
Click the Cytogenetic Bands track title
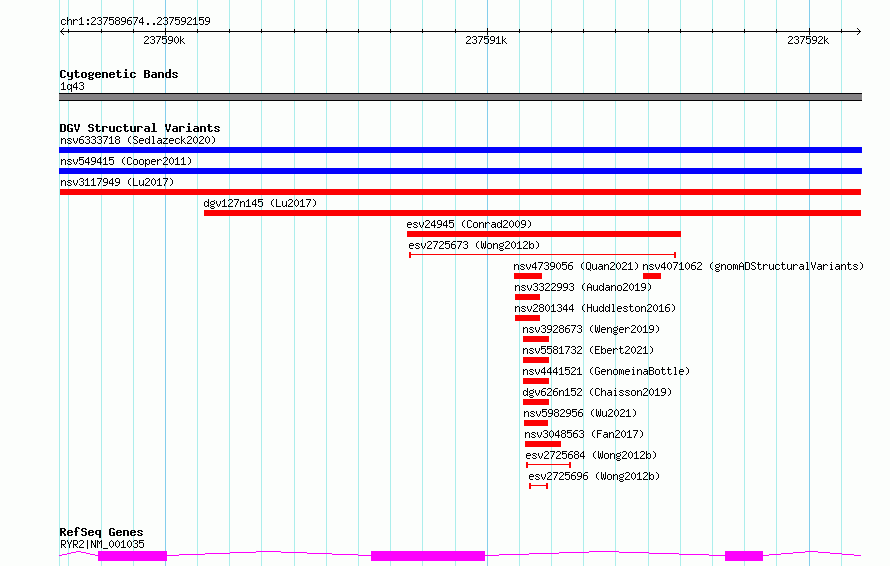[119, 74]
